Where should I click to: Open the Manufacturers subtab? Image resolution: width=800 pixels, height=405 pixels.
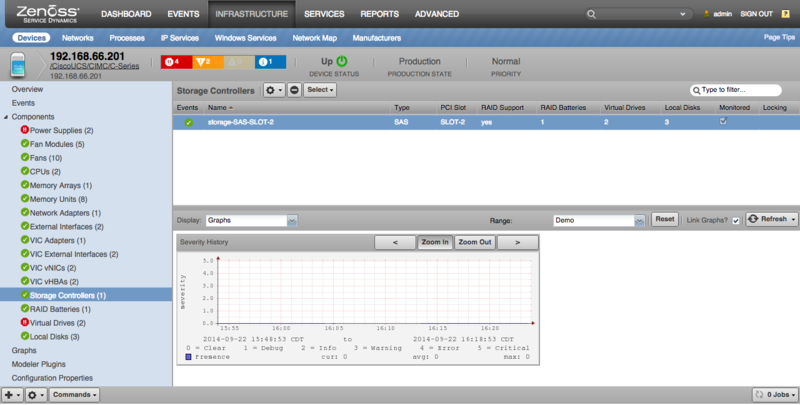point(377,38)
